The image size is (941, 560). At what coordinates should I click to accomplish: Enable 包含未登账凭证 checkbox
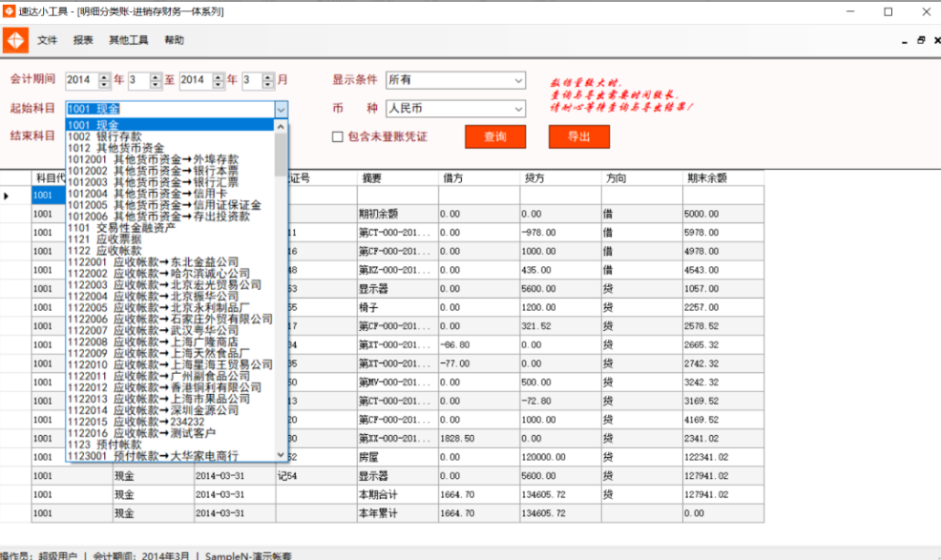[x=337, y=136]
